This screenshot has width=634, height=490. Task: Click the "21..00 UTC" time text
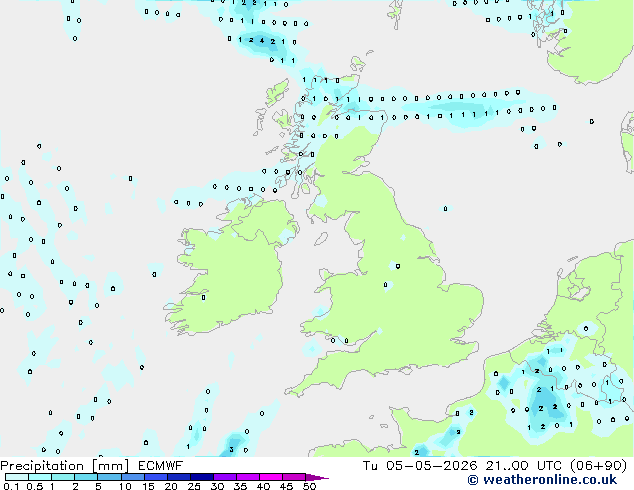[524, 466]
